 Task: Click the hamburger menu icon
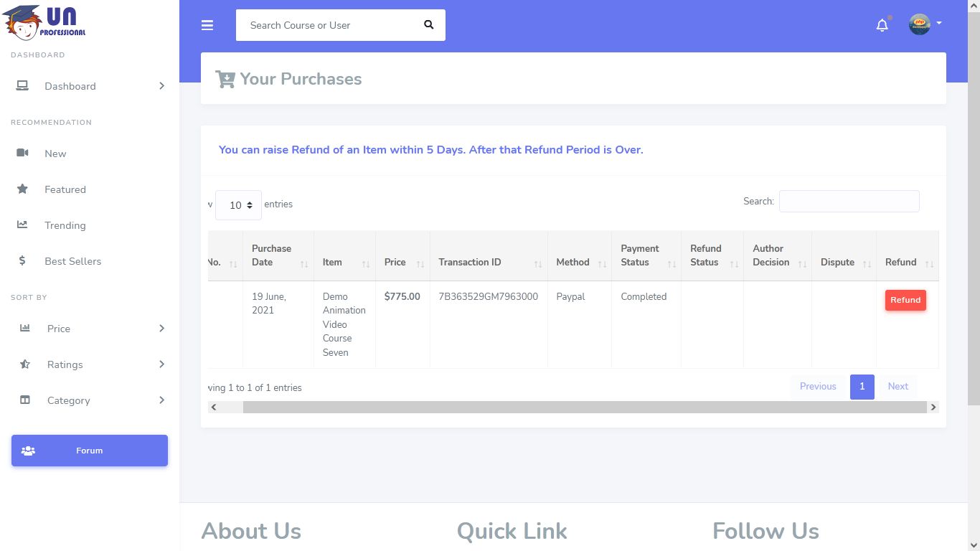[x=207, y=25]
